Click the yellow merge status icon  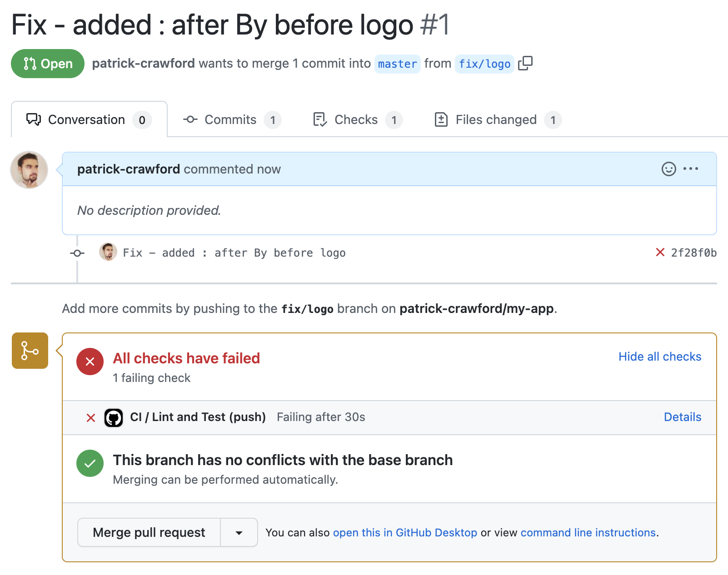pyautogui.click(x=30, y=351)
